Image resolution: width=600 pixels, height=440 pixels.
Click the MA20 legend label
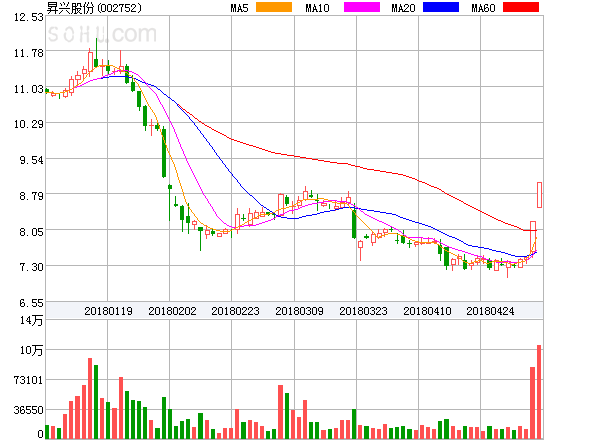[x=403, y=8]
